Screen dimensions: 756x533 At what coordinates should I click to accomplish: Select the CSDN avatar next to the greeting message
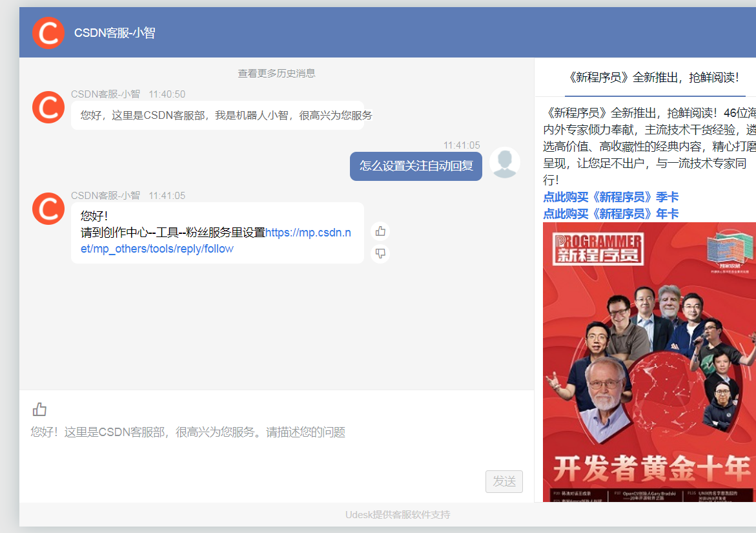48,107
